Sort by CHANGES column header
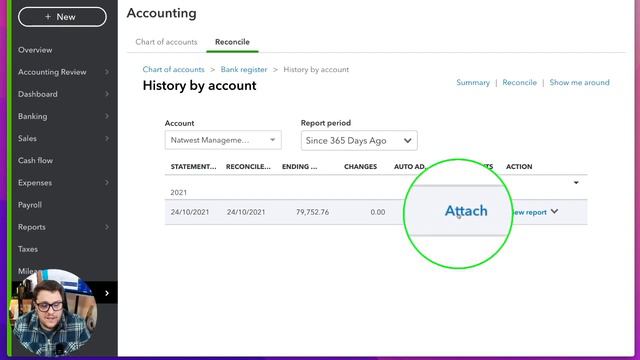 360,167
